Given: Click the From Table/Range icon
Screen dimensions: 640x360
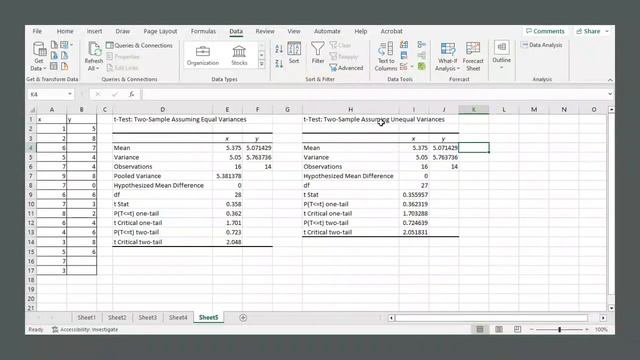Looking at the screenshot, I should (54, 66).
